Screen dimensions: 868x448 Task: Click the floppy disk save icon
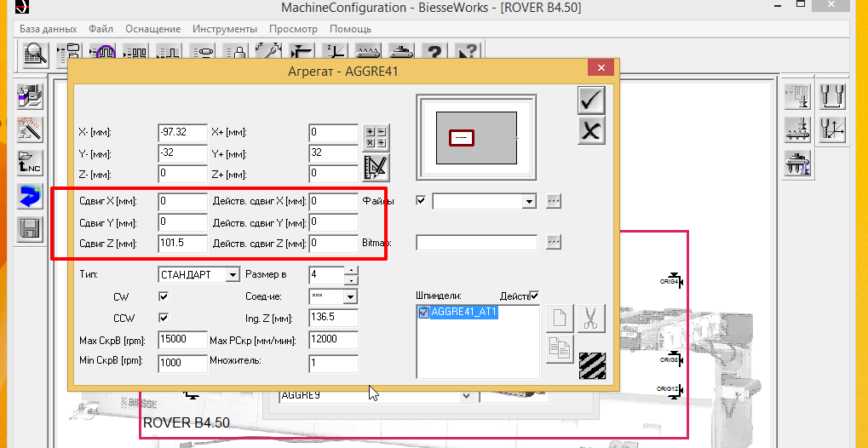(30, 229)
